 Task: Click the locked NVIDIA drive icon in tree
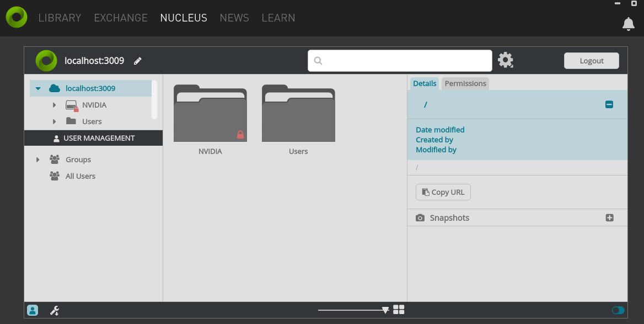pyautogui.click(x=72, y=105)
